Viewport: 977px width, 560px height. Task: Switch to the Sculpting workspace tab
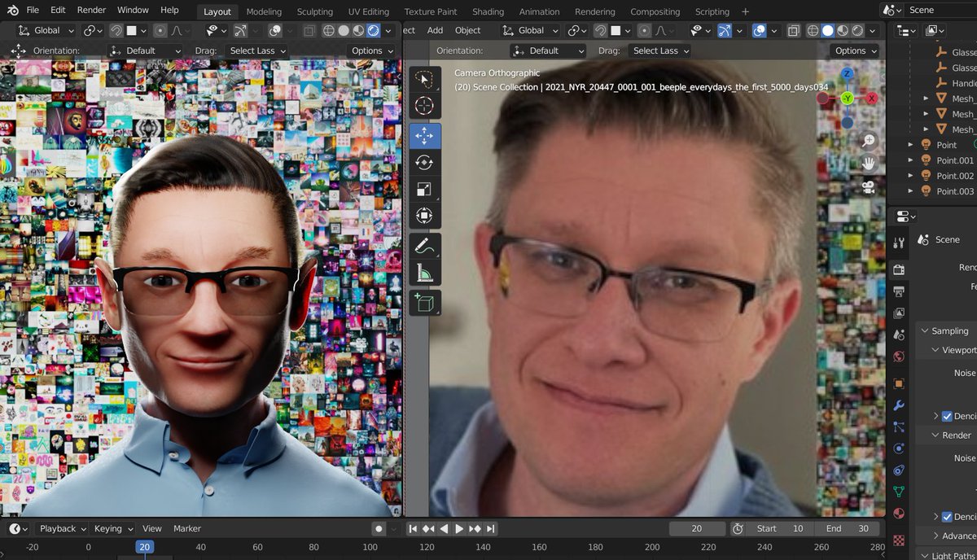click(x=314, y=11)
